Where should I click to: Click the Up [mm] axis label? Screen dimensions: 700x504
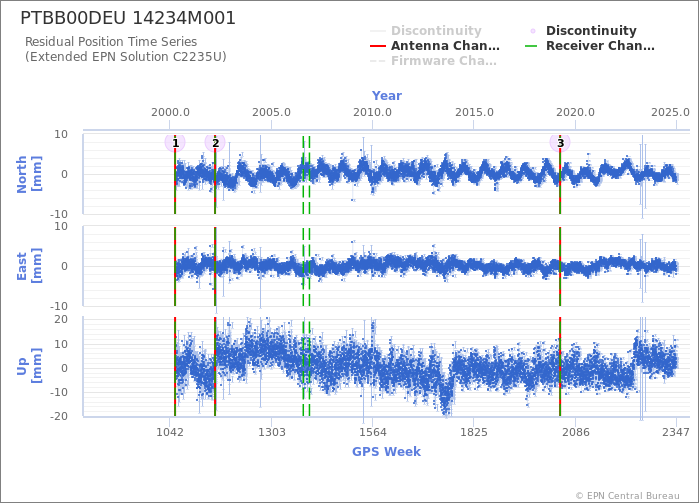coord(29,366)
